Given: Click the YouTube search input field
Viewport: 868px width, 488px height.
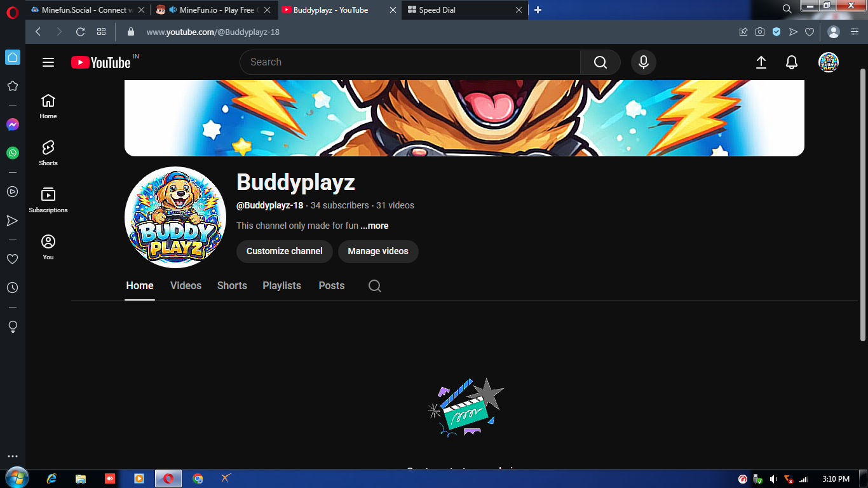Looking at the screenshot, I should click(x=410, y=62).
